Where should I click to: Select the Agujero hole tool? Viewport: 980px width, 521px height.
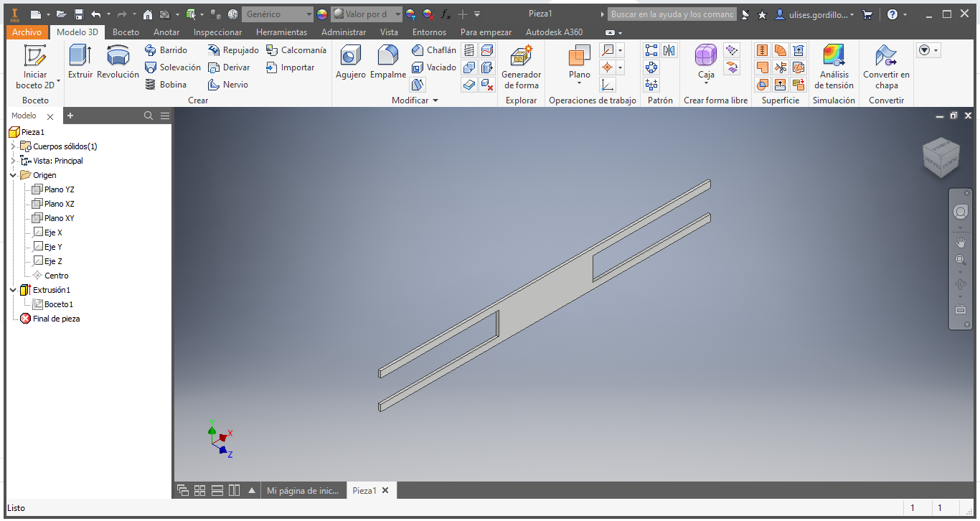351,62
